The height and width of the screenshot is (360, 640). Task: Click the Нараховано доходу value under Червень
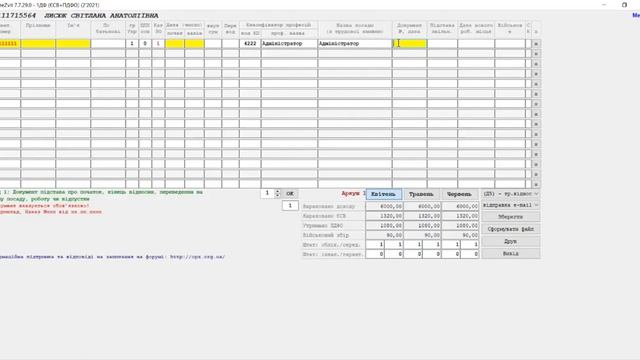click(460, 207)
